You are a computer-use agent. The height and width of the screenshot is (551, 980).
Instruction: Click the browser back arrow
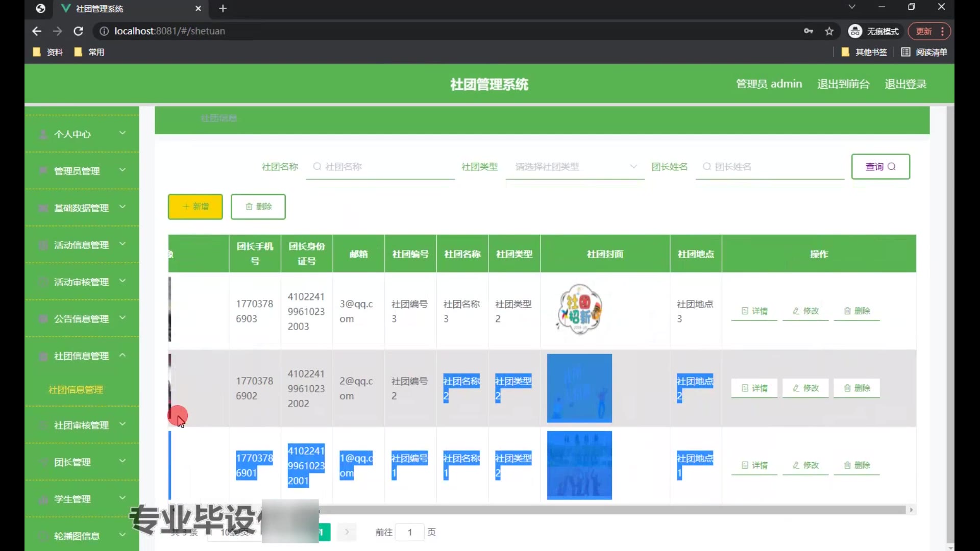37,31
